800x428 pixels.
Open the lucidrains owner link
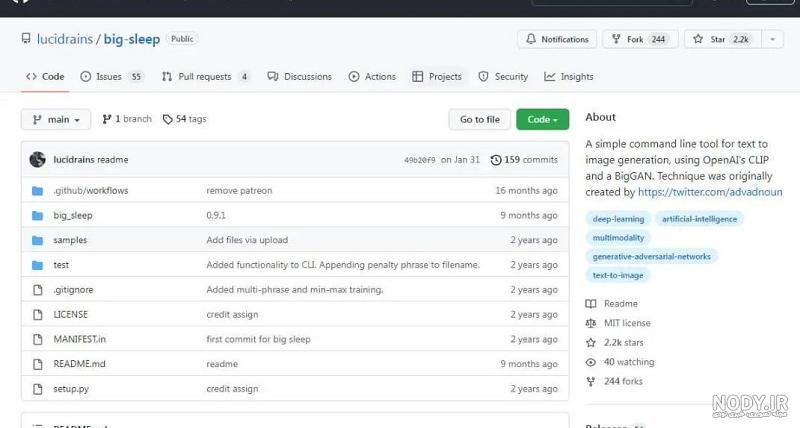pyautogui.click(x=65, y=39)
